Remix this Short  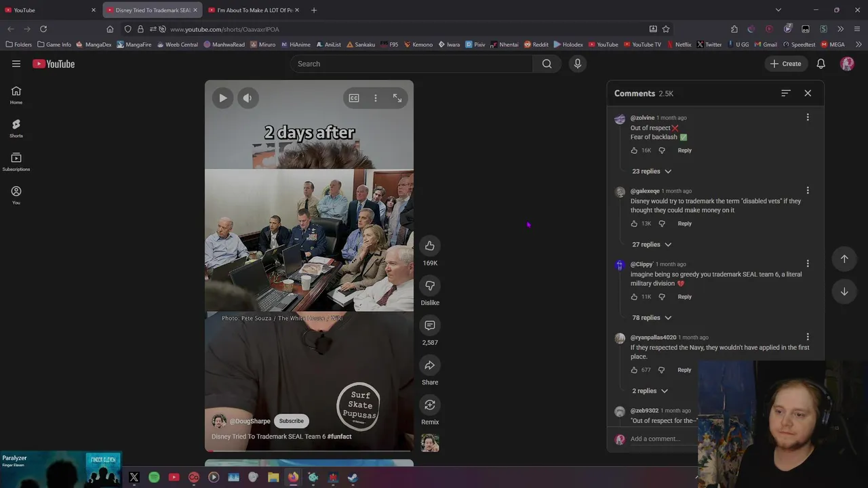pyautogui.click(x=430, y=405)
